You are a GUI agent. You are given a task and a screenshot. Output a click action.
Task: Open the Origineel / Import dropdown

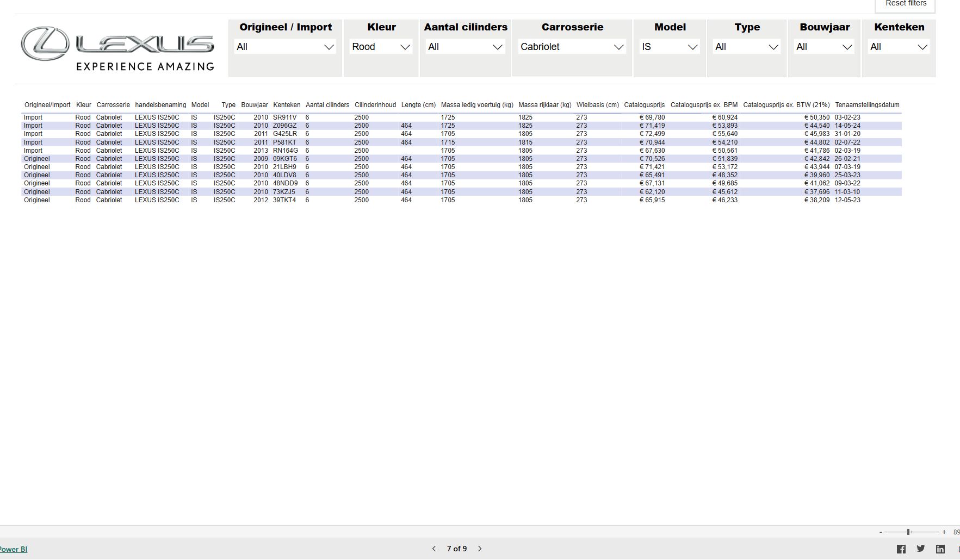285,47
